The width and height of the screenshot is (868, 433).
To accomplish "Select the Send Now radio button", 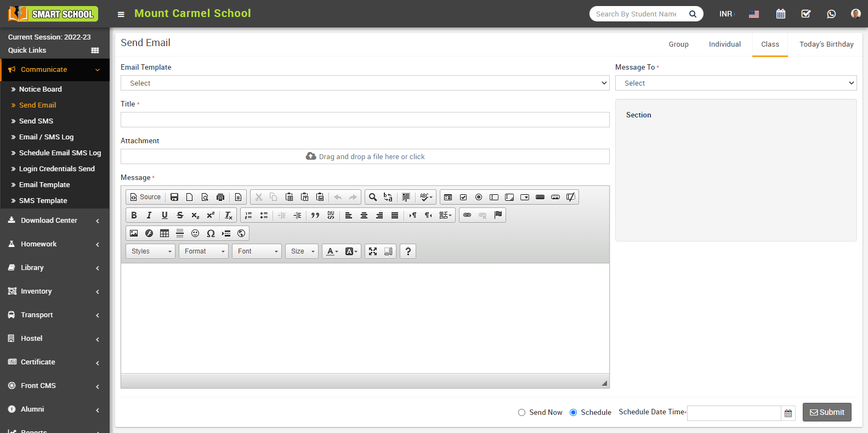I will pyautogui.click(x=521, y=413).
